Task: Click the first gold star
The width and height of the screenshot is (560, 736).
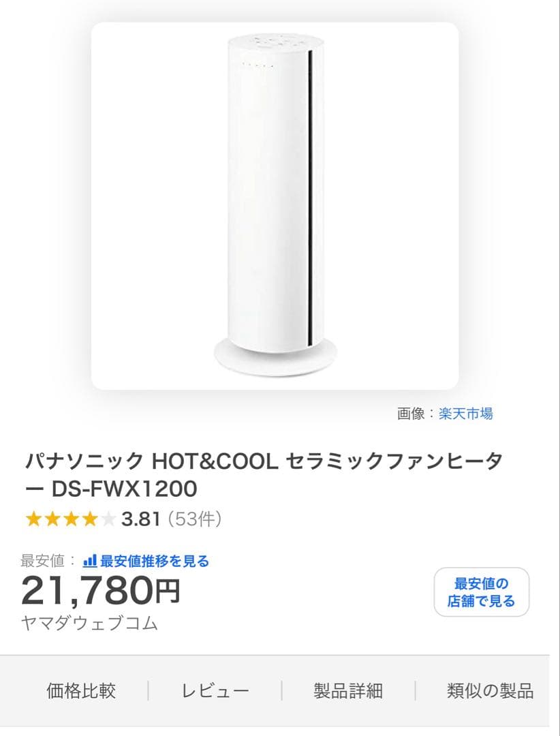Action: point(34,519)
